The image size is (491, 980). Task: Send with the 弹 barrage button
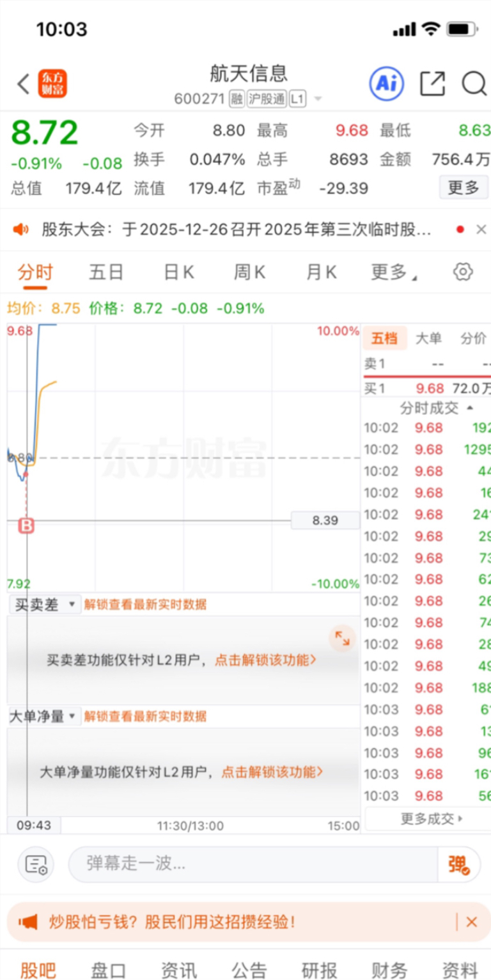[x=459, y=865]
